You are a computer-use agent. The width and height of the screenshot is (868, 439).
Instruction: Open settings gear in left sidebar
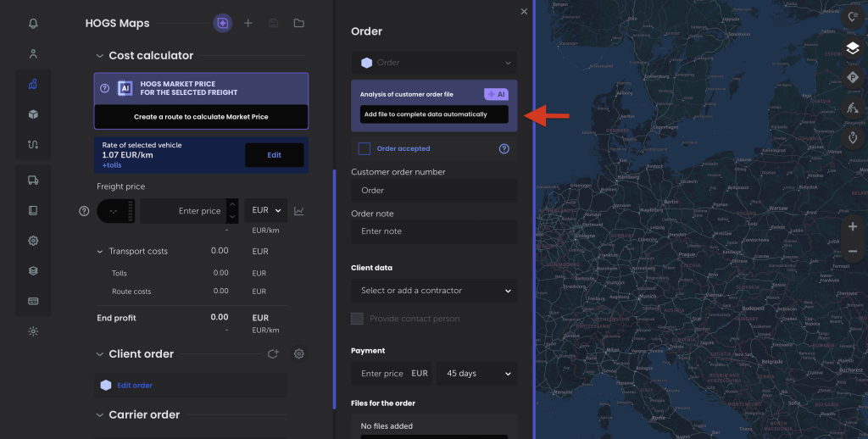click(33, 241)
